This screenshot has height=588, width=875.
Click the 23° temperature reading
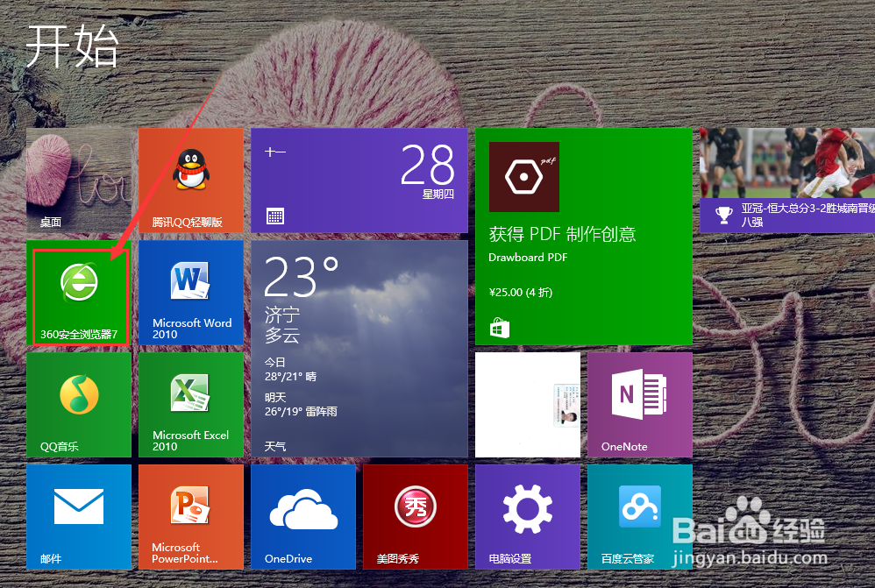pyautogui.click(x=302, y=277)
